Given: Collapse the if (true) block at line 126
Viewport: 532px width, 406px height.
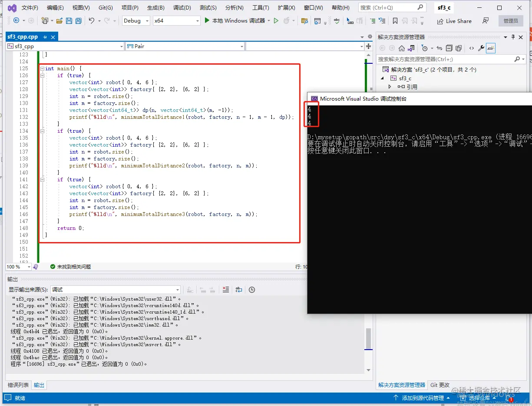Looking at the screenshot, I should tap(42, 75).
